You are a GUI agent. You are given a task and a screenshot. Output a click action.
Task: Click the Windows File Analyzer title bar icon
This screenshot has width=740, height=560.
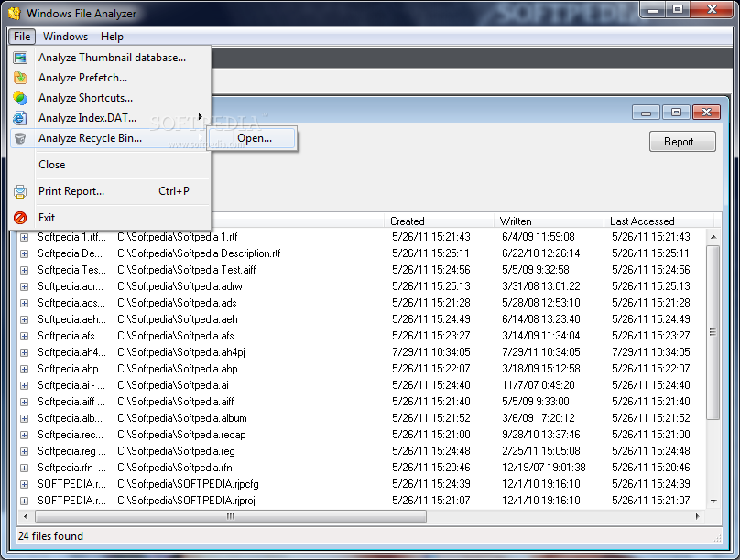pyautogui.click(x=14, y=13)
